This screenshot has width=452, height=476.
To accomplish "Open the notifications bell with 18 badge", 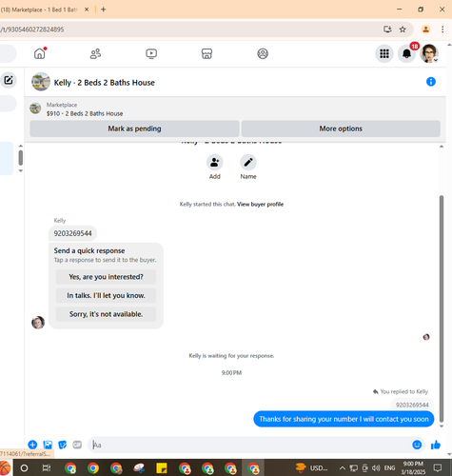I will [x=407, y=53].
